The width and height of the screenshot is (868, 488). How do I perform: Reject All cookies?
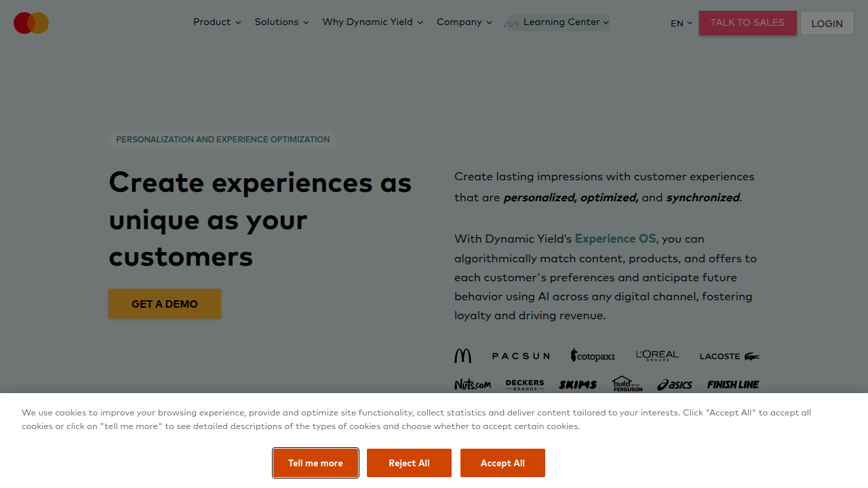click(x=409, y=463)
